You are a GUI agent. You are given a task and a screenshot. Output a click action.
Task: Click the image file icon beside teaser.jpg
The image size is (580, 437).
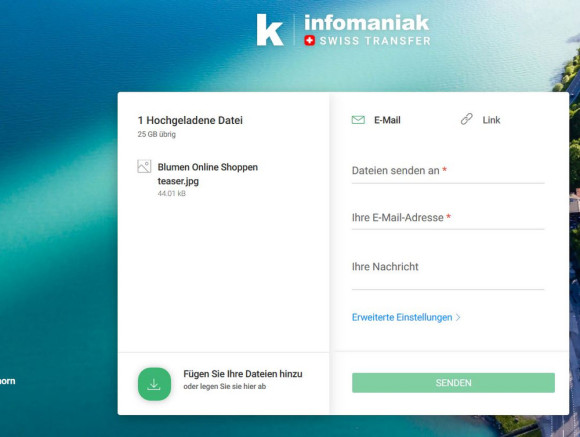(144, 167)
